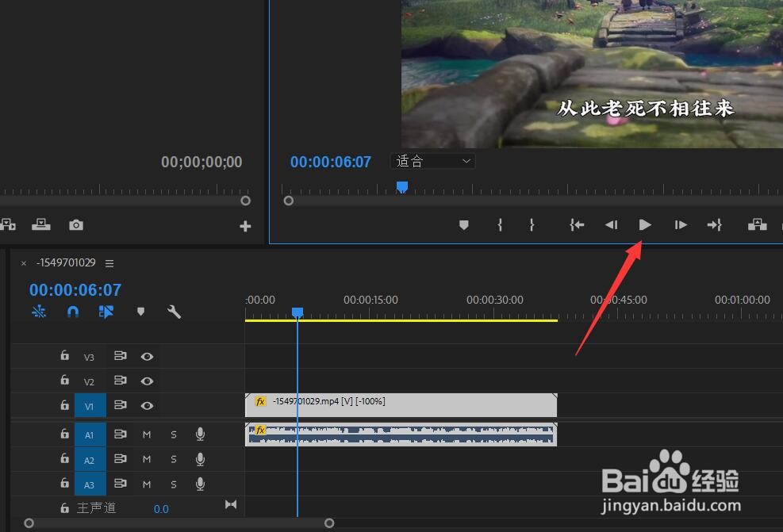
Task: Export frame with camera icon
Action: pos(76,225)
